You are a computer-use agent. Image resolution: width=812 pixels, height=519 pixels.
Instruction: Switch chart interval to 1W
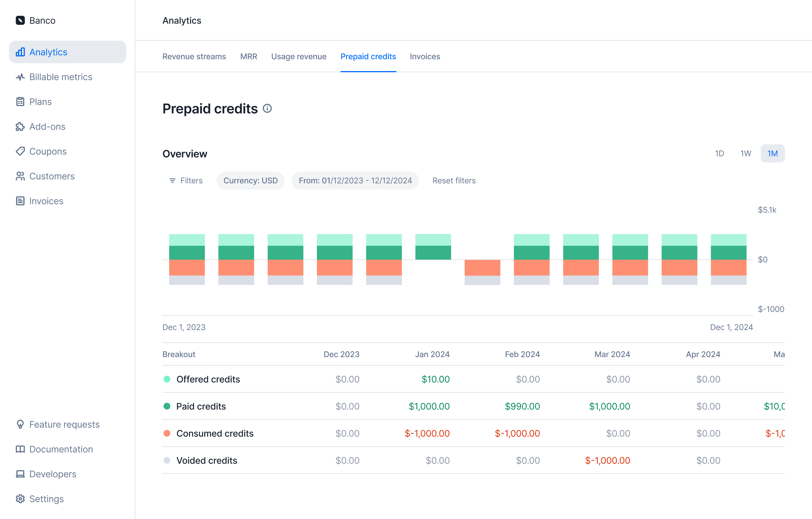[x=745, y=153]
